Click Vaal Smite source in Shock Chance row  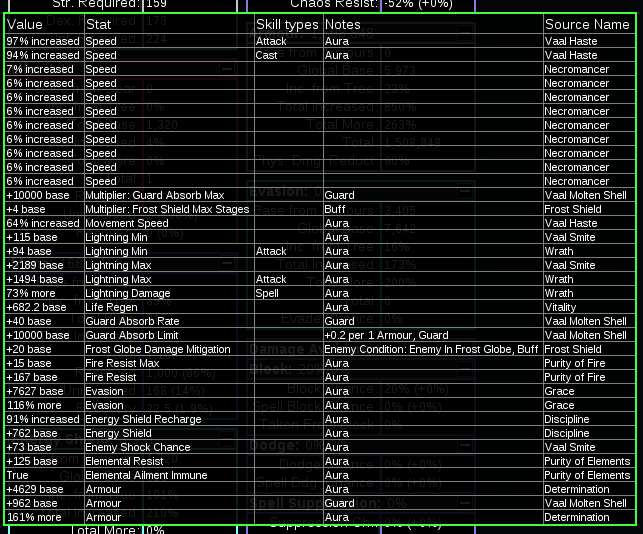click(570, 447)
